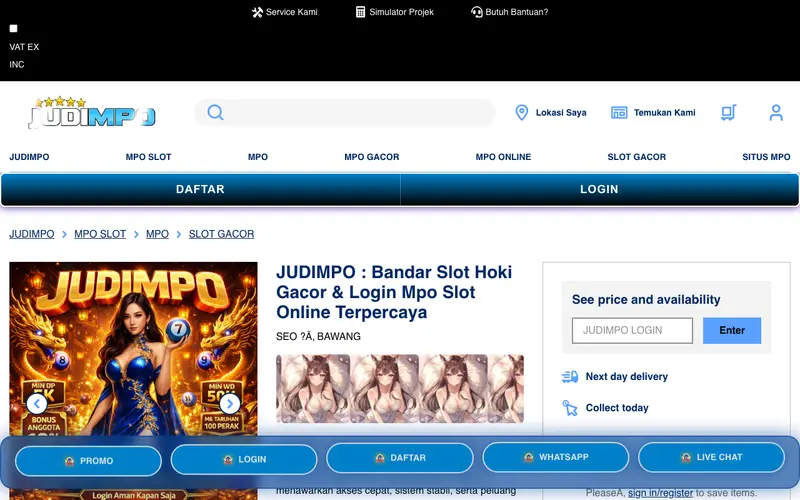
Task: Select the MPO nav menu item
Action: pos(258,157)
